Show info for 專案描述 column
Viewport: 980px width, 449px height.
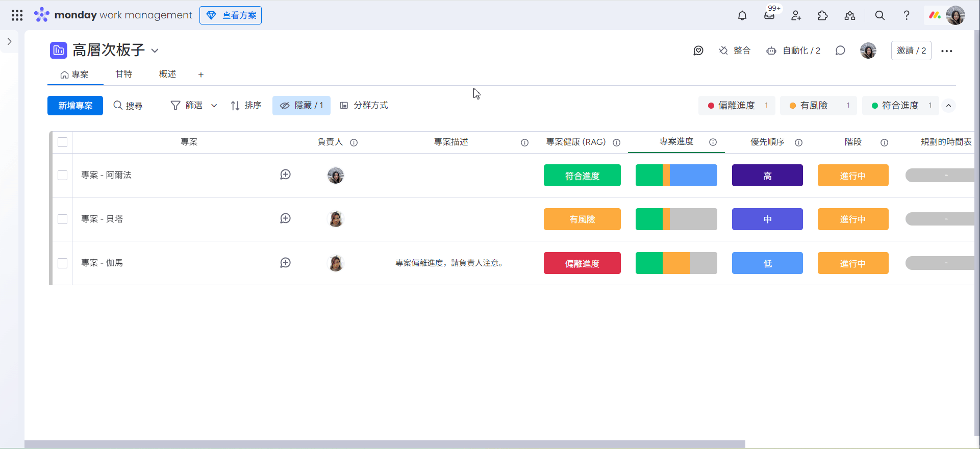(524, 142)
